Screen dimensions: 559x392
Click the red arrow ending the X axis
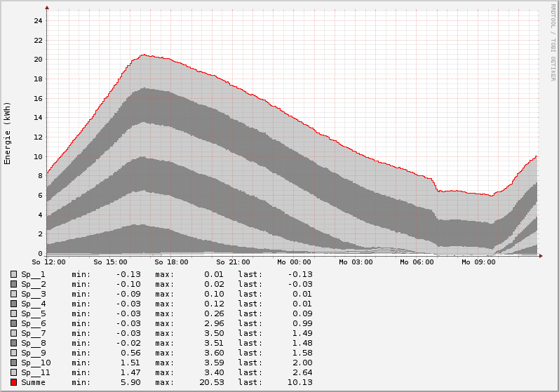pos(541,255)
